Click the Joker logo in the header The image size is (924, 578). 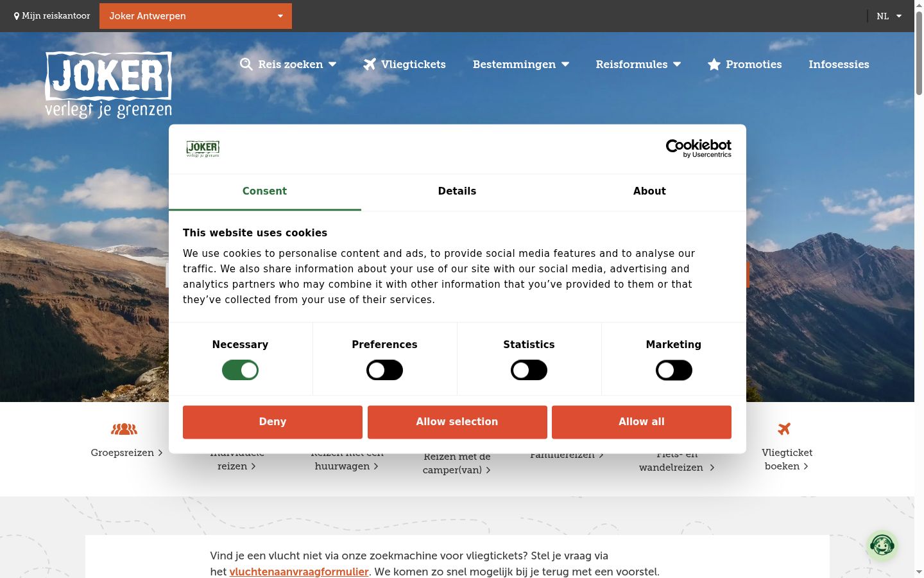[x=108, y=85]
